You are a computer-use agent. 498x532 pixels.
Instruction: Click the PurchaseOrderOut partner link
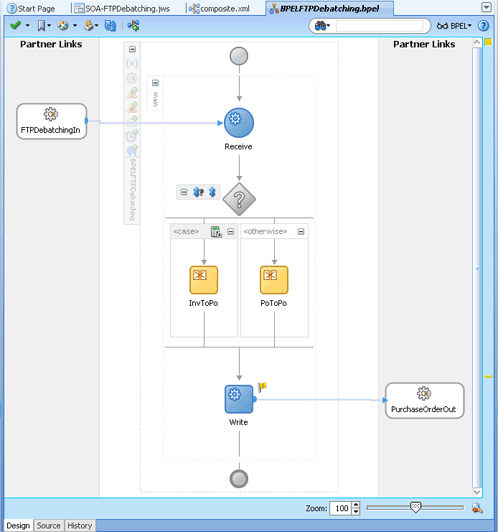[x=424, y=401]
